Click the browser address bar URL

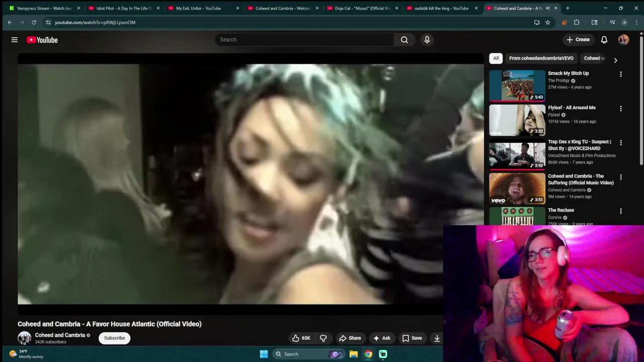[x=95, y=22]
